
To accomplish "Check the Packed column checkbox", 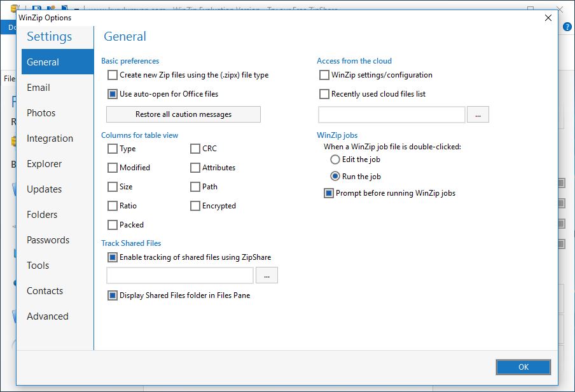I will point(113,225).
